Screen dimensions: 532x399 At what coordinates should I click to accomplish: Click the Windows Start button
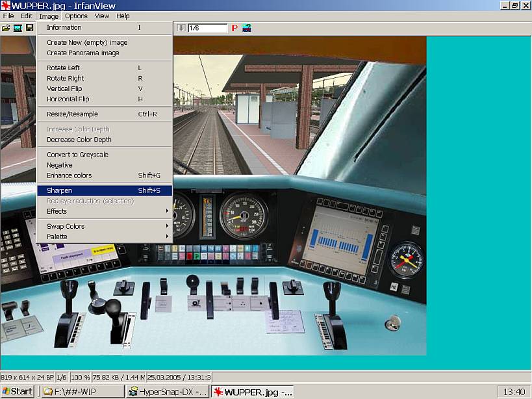(18, 392)
